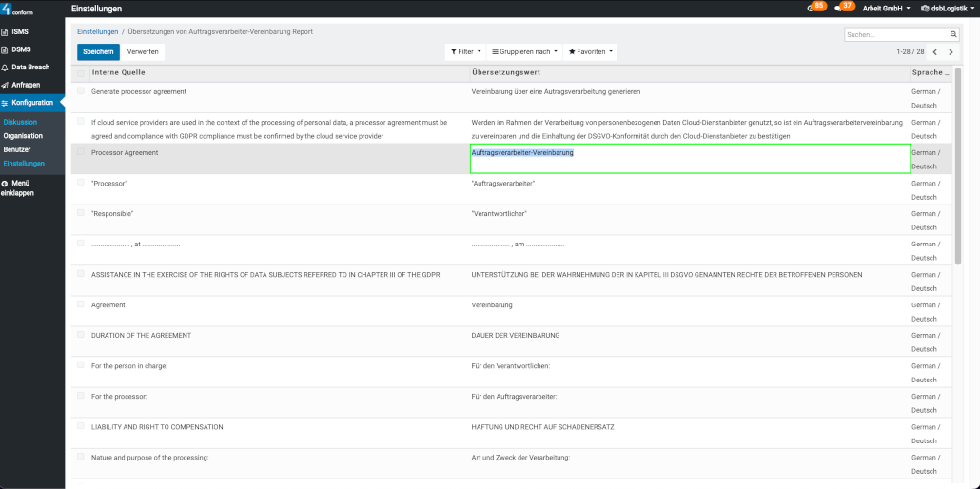
Task: Open the activities clock icon with badge 85
Action: click(x=812, y=8)
